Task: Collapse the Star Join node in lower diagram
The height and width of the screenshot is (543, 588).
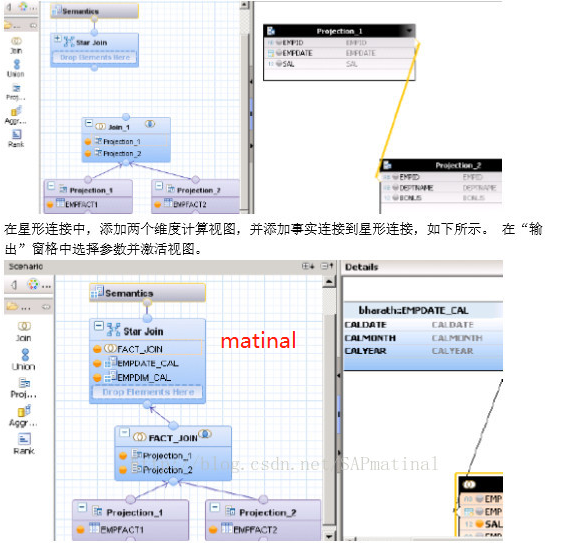Action: click(99, 326)
